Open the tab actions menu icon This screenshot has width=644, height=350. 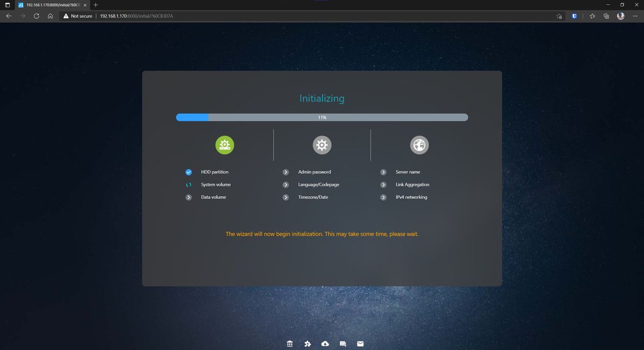coord(7,5)
